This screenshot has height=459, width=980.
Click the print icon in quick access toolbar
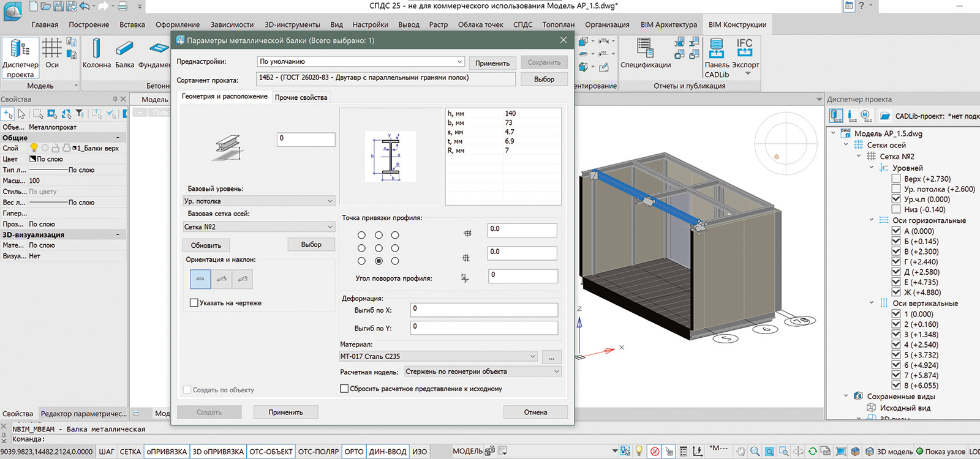click(x=123, y=6)
